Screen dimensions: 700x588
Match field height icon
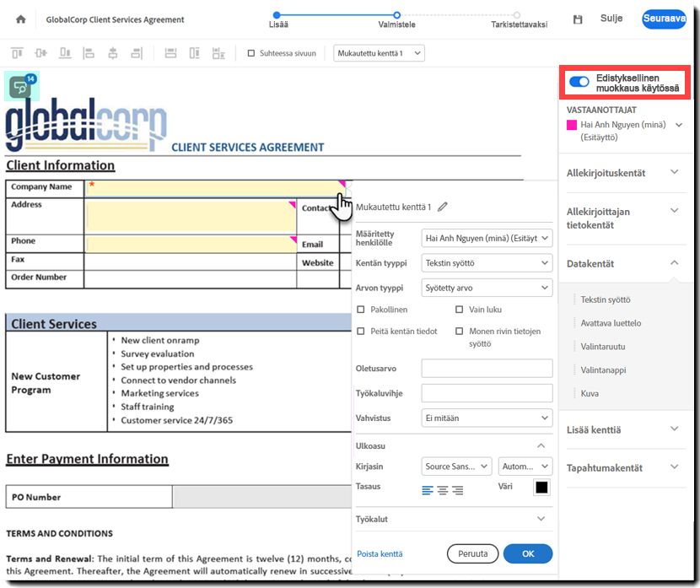[x=195, y=53]
